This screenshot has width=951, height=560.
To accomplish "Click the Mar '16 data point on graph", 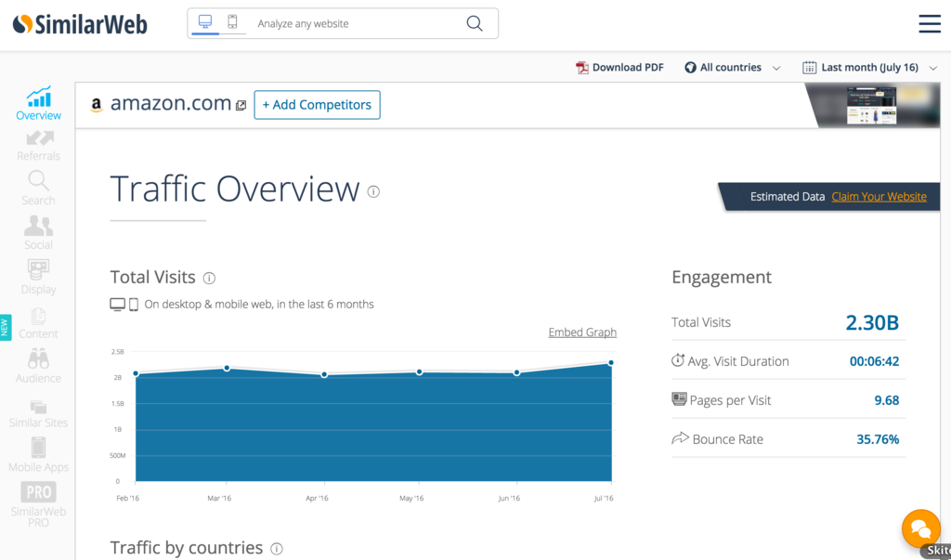I will click(227, 369).
